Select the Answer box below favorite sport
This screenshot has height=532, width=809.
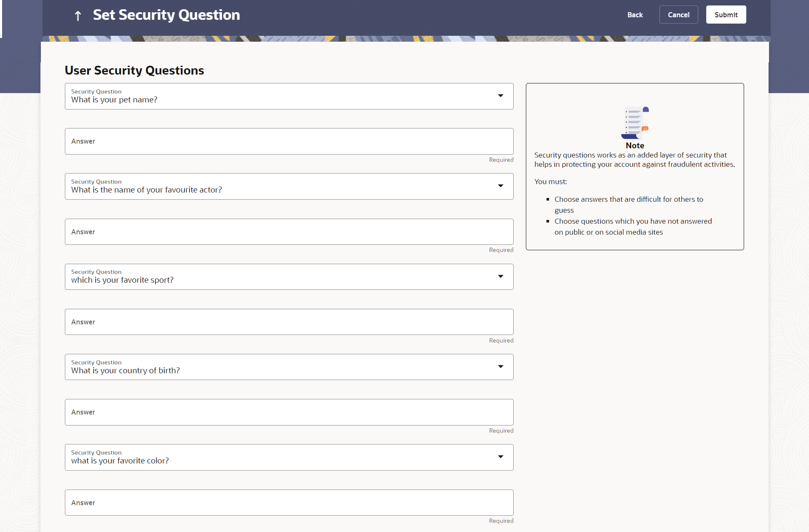[289, 322]
